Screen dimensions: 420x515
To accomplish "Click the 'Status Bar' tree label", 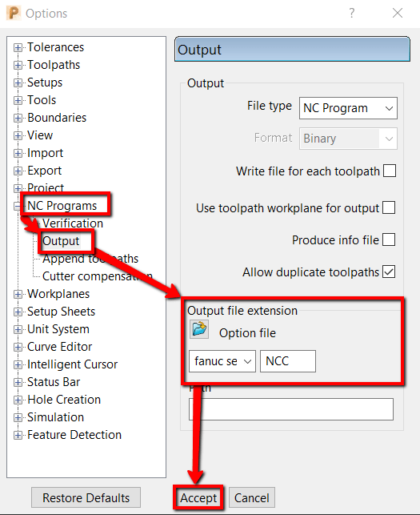I will pos(54,382).
